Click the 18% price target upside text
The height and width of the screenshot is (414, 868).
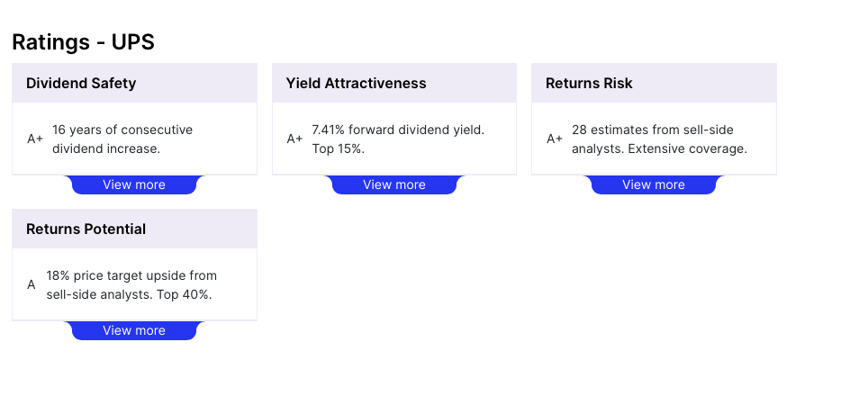pyautogui.click(x=131, y=275)
